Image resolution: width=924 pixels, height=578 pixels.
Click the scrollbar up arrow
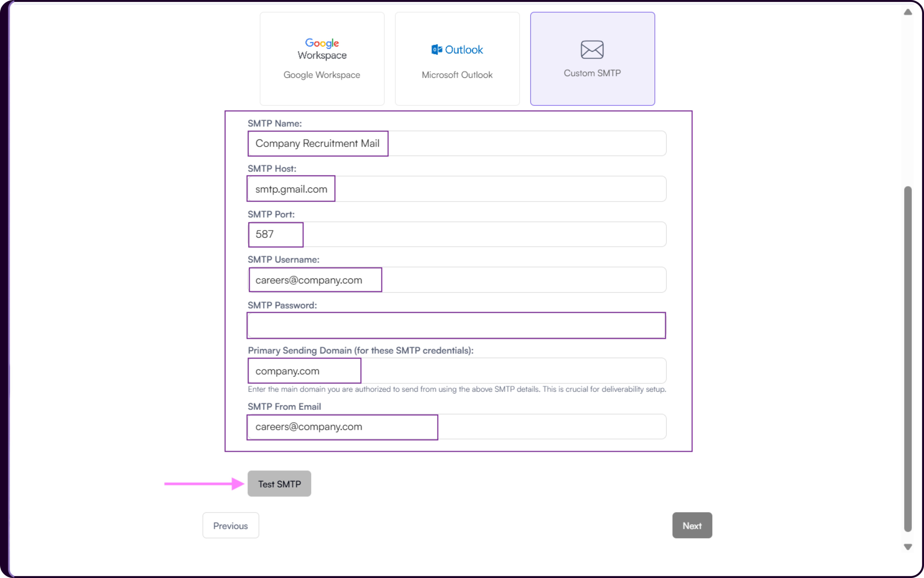908,12
